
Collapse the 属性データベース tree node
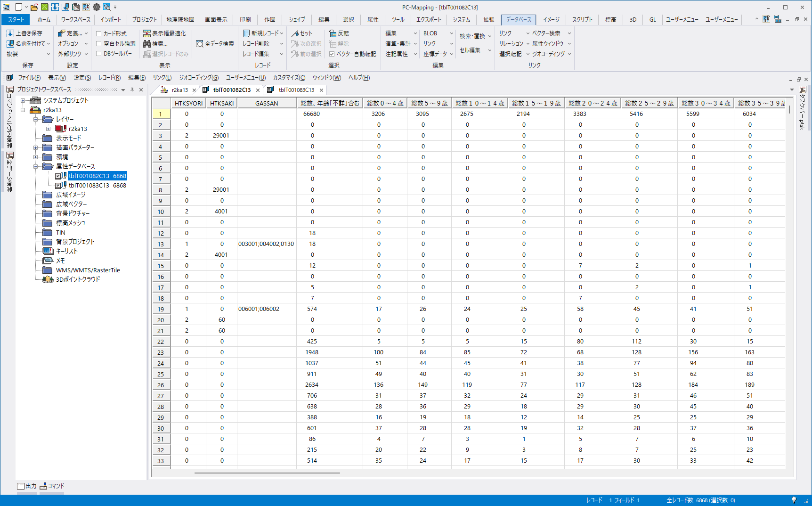click(35, 166)
